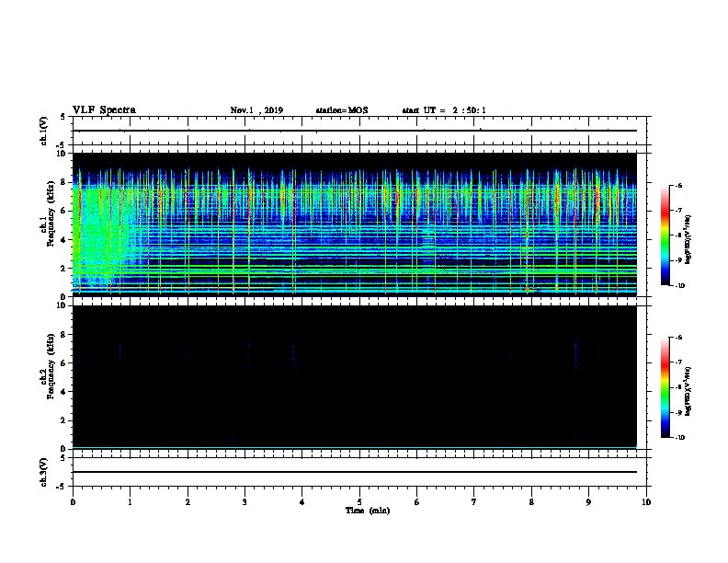The image size is (728, 563).
Task: Click ch.2 frequency axis tick "8"
Action: [64, 335]
